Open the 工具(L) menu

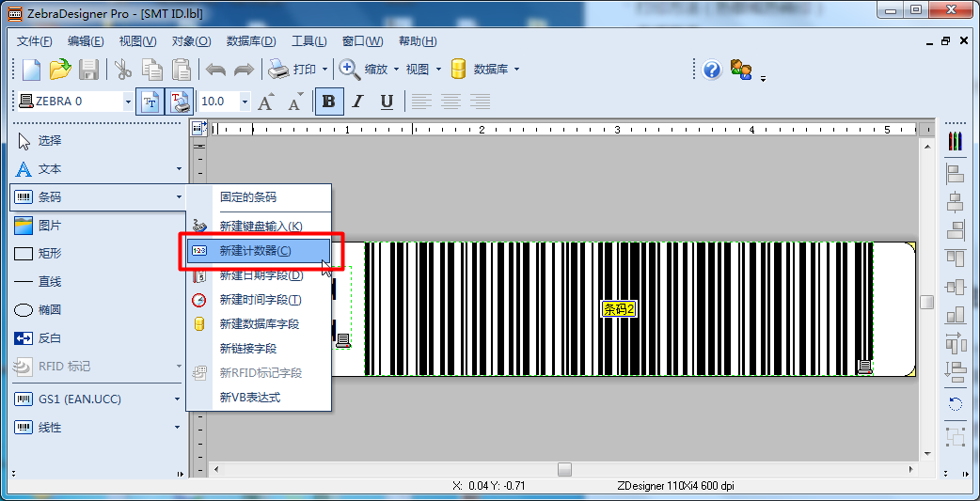(x=308, y=41)
